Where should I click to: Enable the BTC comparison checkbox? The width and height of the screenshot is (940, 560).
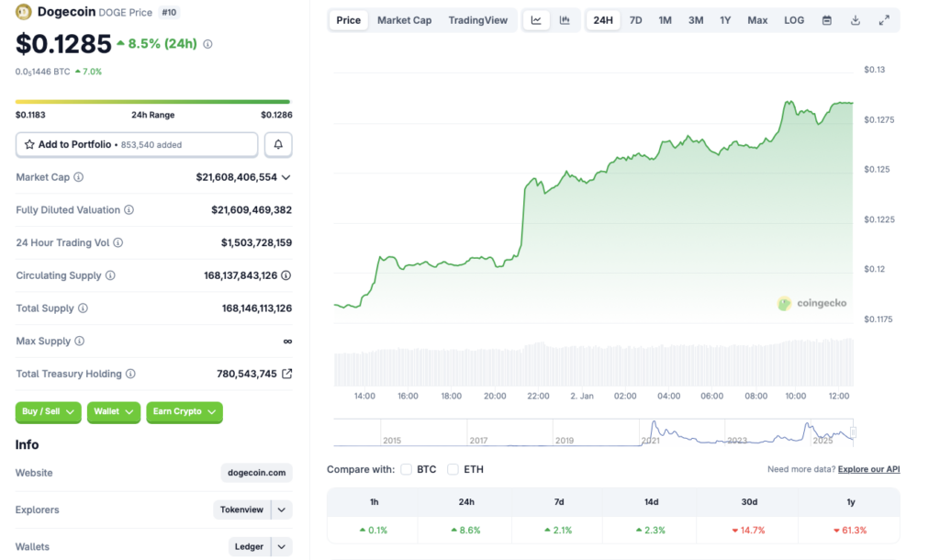tap(406, 468)
